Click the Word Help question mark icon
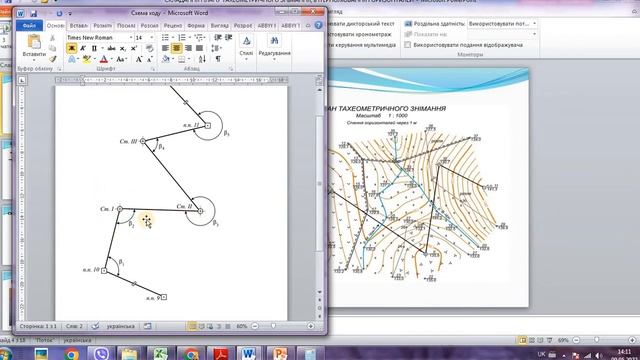 (x=318, y=25)
